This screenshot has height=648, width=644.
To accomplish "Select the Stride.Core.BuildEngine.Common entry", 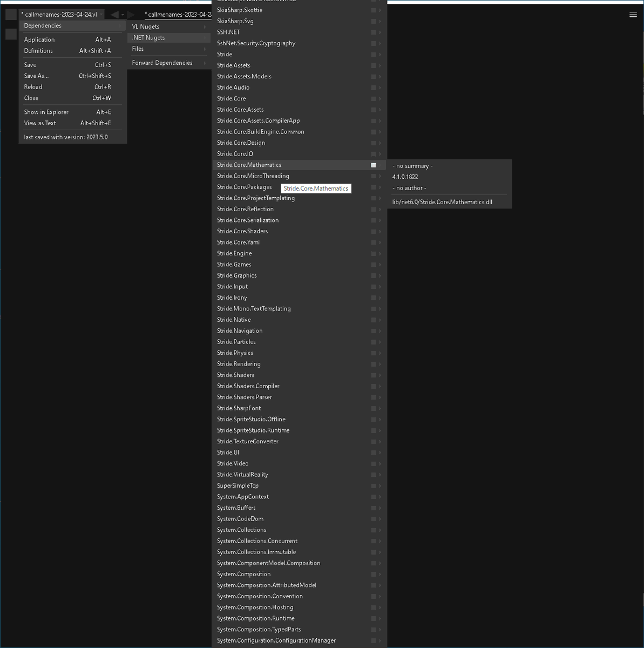I will pos(300,132).
